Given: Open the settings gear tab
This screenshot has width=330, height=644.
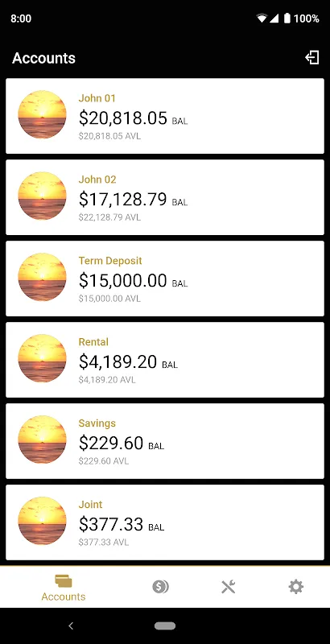Looking at the screenshot, I should click(x=296, y=587).
